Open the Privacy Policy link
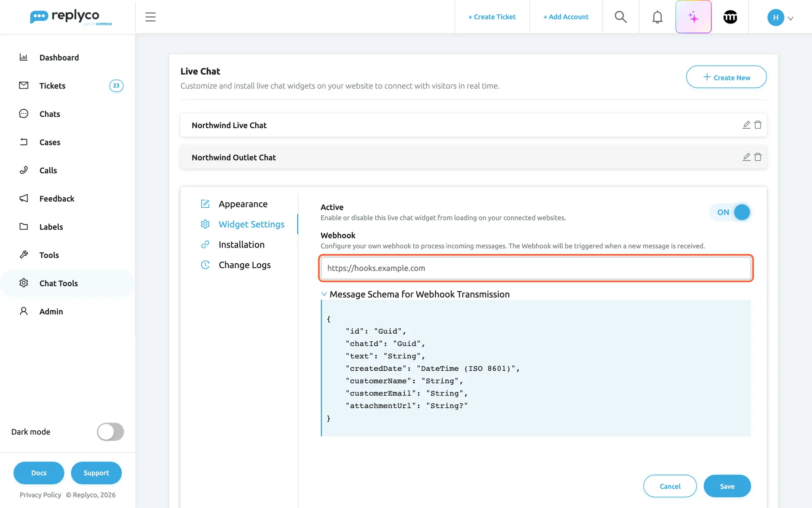The height and width of the screenshot is (508, 812). 41,495
